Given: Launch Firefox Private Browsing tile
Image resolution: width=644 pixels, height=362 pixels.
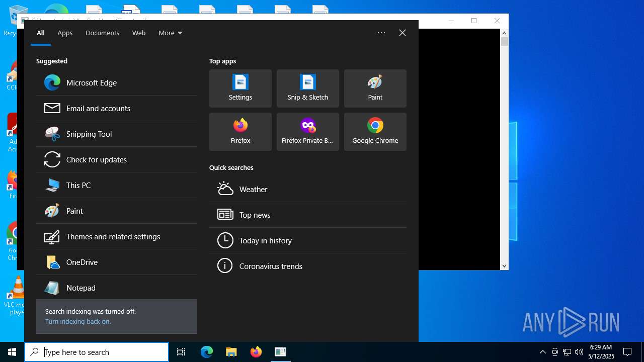Looking at the screenshot, I should point(308,132).
